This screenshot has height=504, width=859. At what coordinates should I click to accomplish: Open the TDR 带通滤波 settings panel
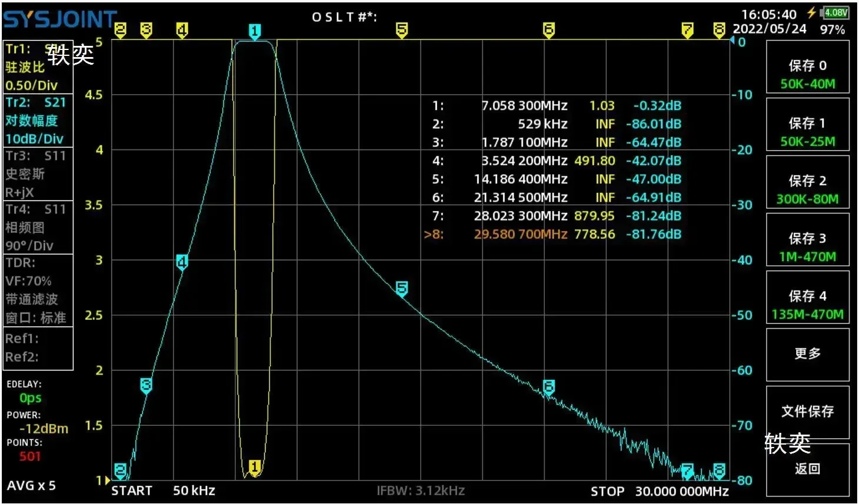click(38, 290)
